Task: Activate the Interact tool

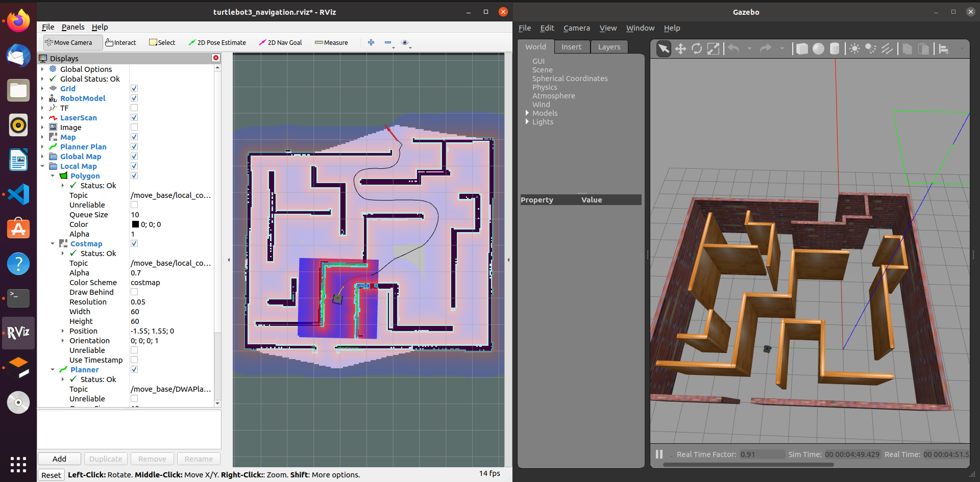Action: [x=121, y=43]
